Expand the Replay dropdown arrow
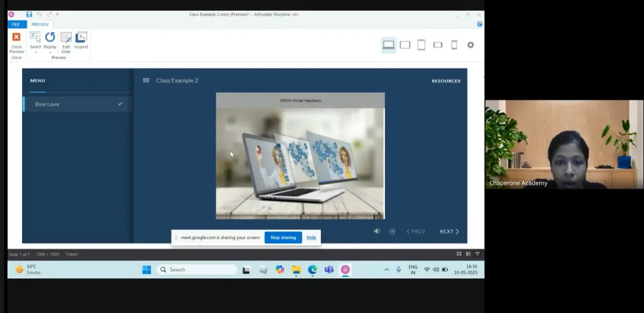Screen dimensions: 644x313 click(x=50, y=52)
